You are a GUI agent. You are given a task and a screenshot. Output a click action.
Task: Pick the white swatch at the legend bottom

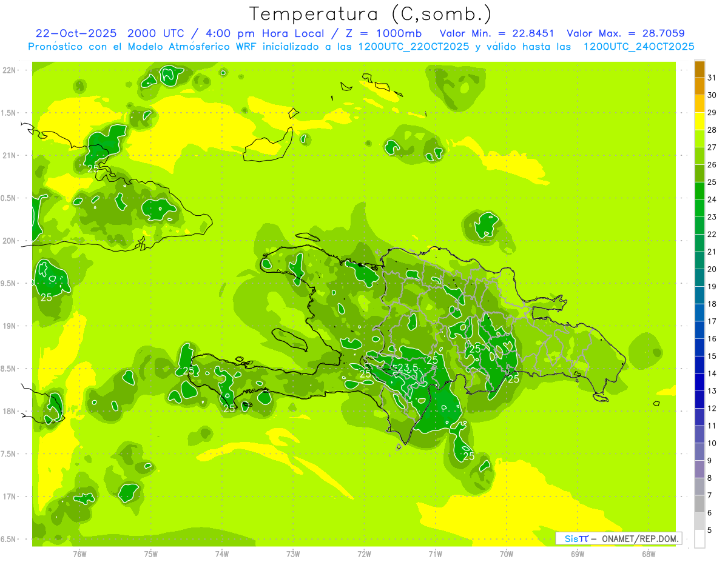coord(699,539)
